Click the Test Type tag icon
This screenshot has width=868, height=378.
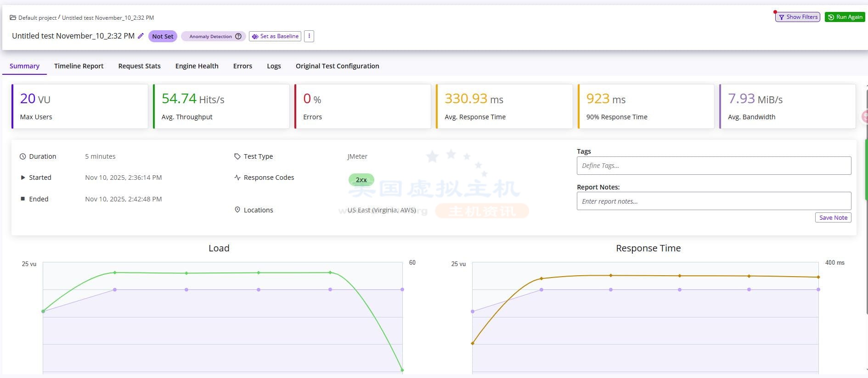pos(237,156)
